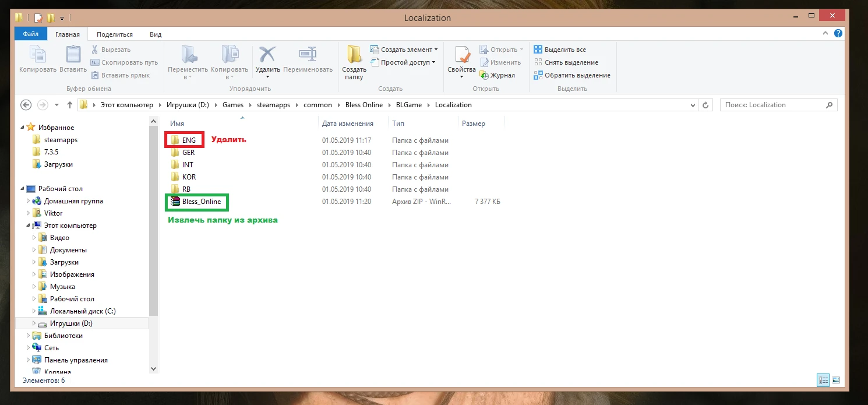
Task: Click Вырезать scissors command
Action: (111, 50)
